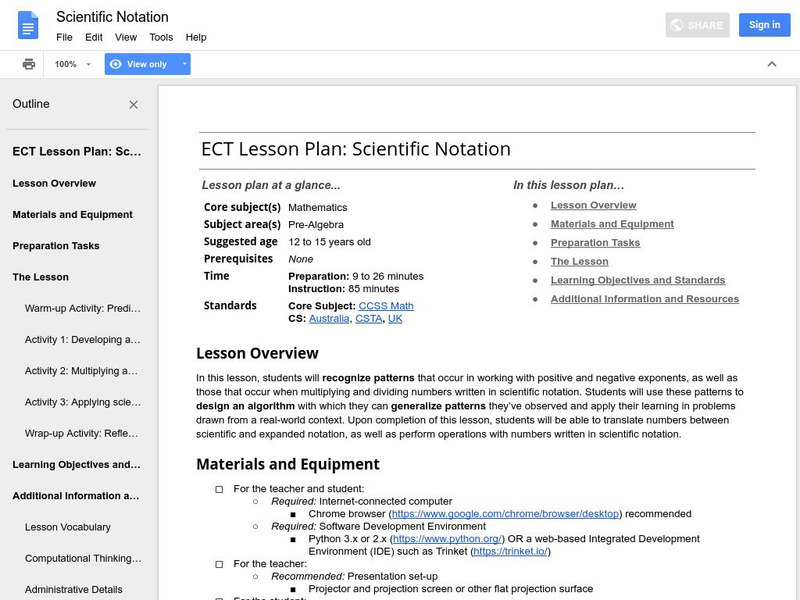This screenshot has width=800, height=600.
Task: Follow the CCSS Math link
Action: (x=386, y=306)
